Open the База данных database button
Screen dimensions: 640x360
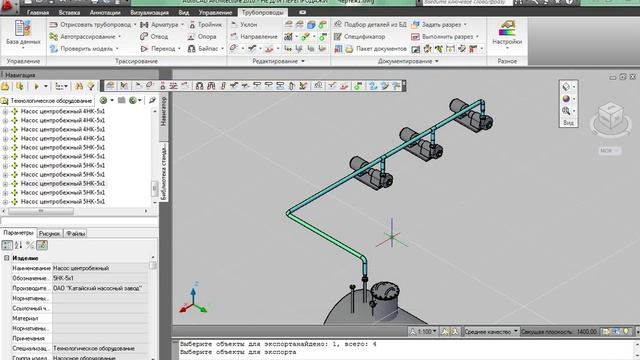(23, 34)
